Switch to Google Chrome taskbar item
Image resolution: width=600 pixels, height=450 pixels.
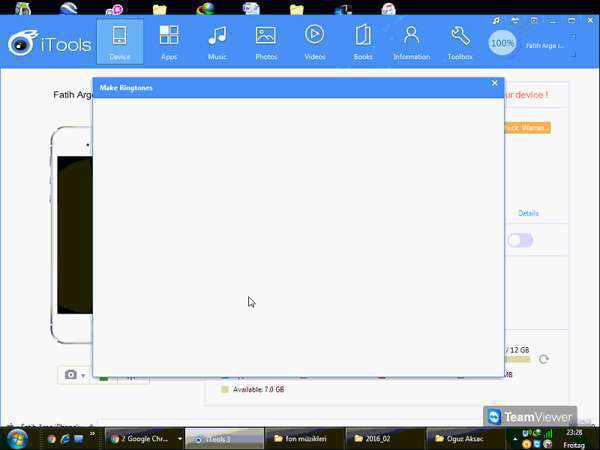pos(140,438)
